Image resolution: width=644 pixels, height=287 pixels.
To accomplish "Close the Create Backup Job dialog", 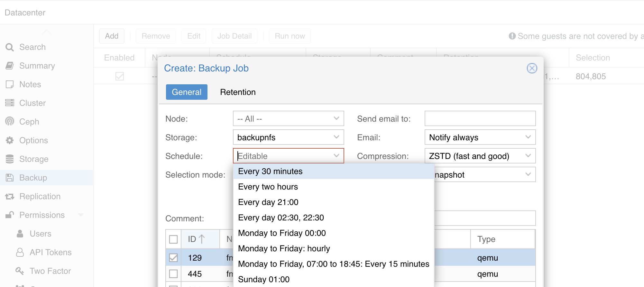I will [532, 68].
